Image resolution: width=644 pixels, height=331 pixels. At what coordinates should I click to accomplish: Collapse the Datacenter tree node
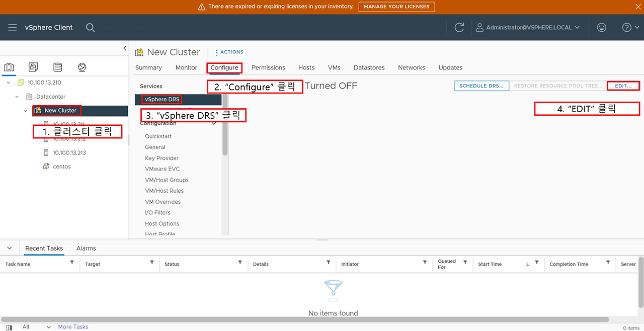[17, 97]
